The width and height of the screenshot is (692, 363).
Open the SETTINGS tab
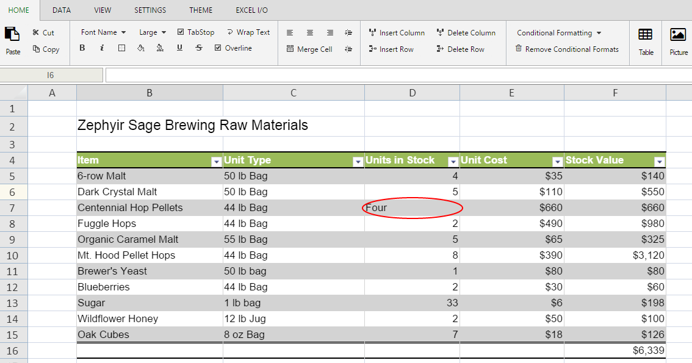click(150, 10)
